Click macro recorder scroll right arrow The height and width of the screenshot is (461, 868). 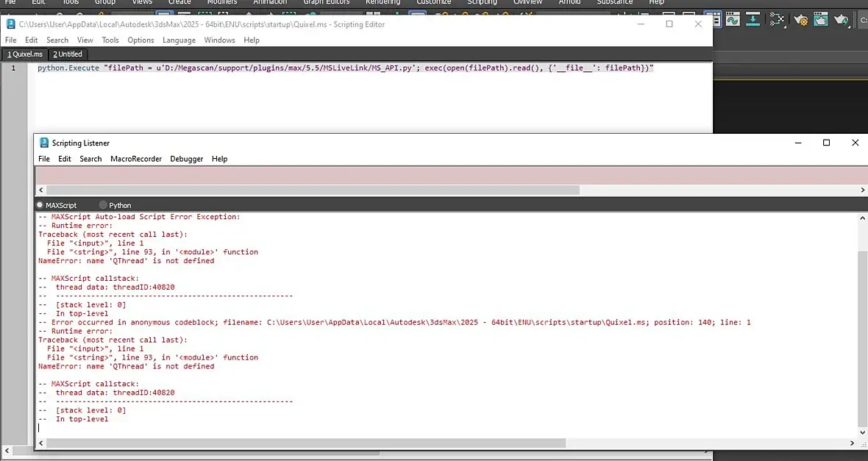(862, 190)
